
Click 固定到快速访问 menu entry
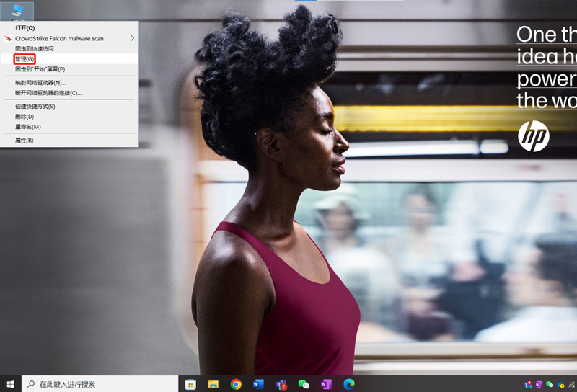35,48
